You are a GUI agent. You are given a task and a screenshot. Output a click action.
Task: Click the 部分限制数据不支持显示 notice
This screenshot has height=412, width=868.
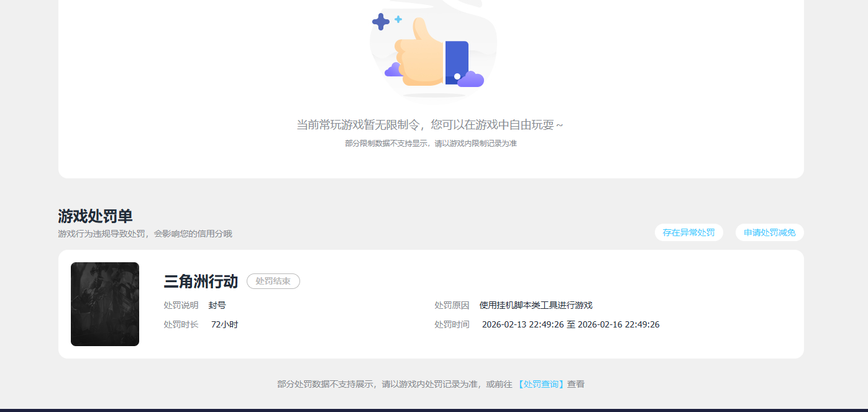point(431,144)
